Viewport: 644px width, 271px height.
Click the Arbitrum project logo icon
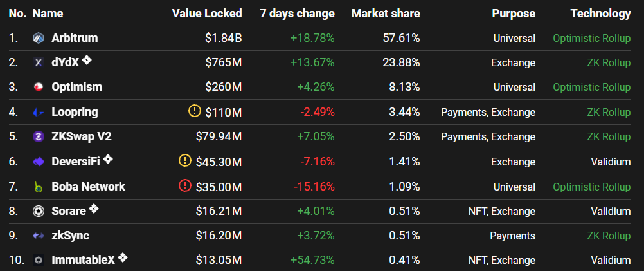(x=39, y=38)
